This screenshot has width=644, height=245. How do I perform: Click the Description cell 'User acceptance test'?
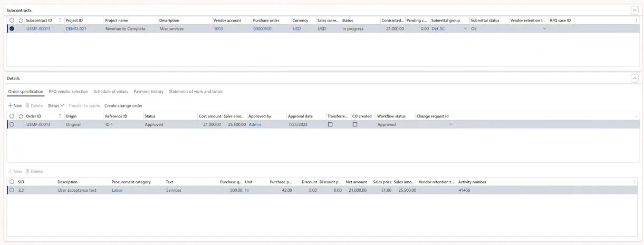[77, 190]
